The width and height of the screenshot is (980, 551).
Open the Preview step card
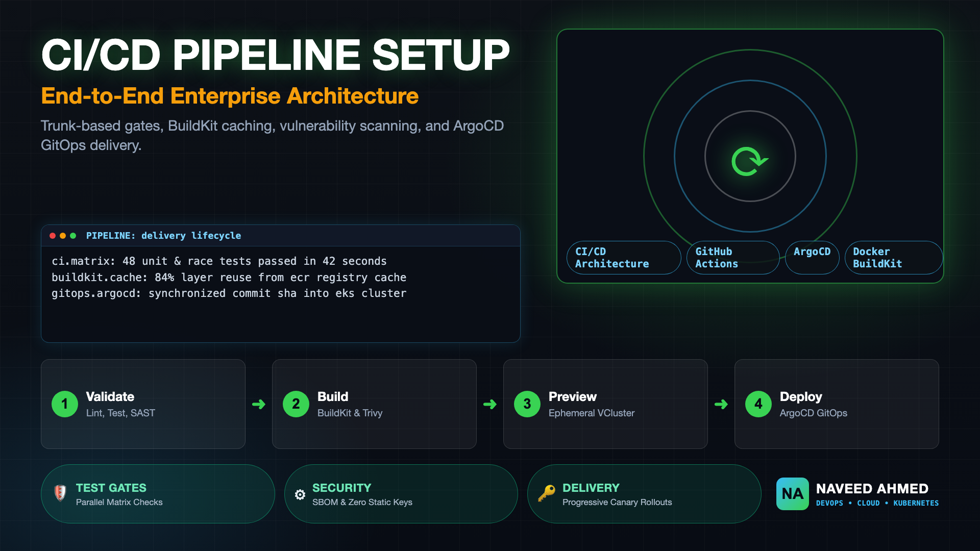tap(605, 404)
